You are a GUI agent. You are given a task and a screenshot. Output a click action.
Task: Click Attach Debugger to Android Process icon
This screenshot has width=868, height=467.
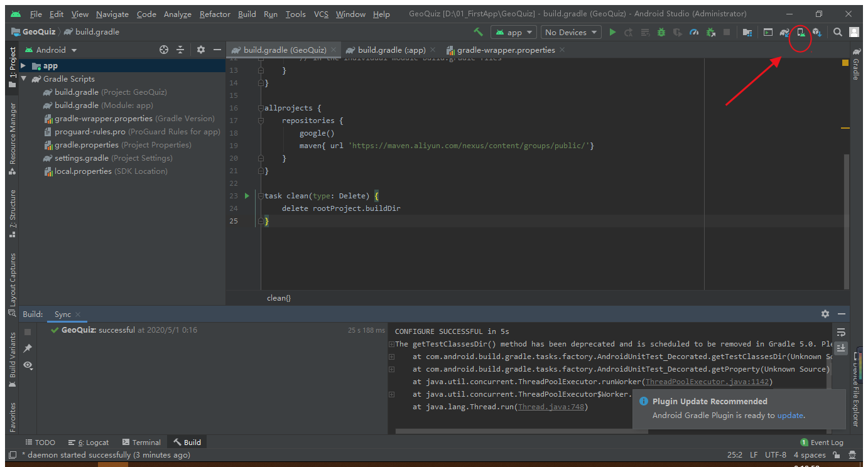click(710, 32)
